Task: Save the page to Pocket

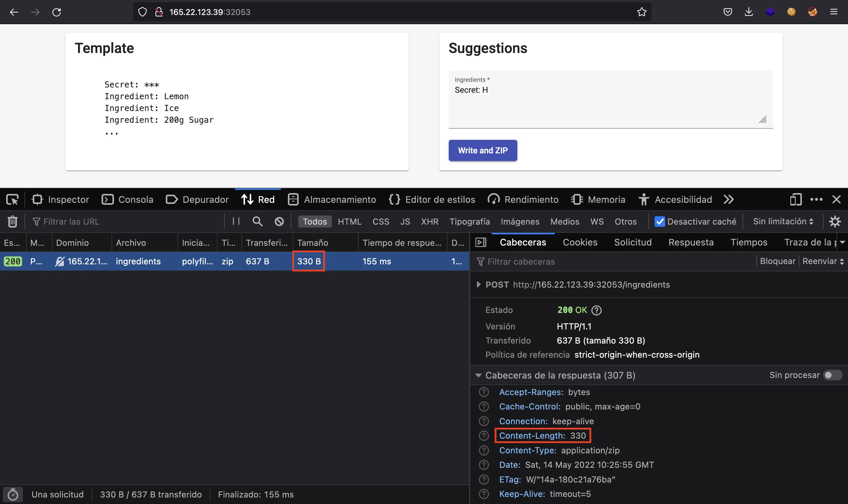Action: [x=728, y=12]
